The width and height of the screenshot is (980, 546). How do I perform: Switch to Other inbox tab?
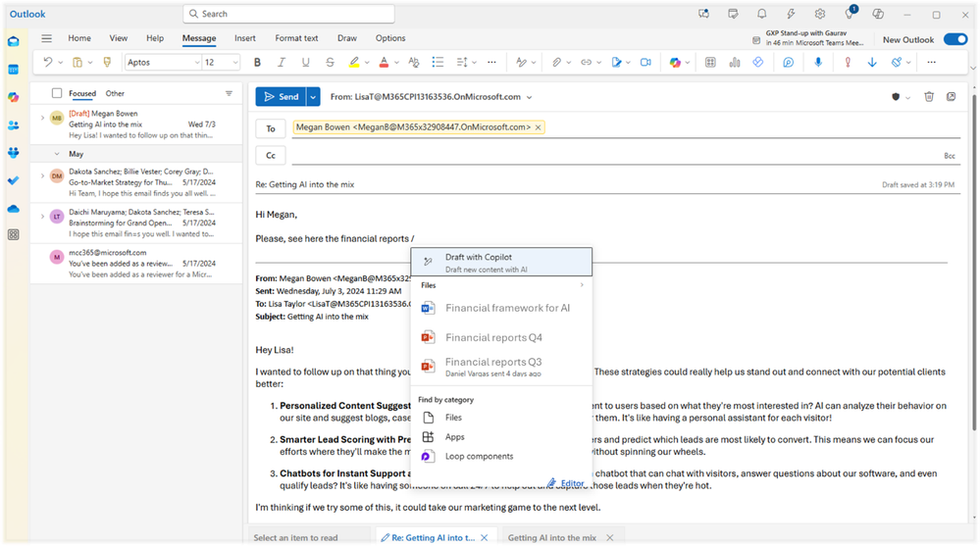tap(115, 94)
